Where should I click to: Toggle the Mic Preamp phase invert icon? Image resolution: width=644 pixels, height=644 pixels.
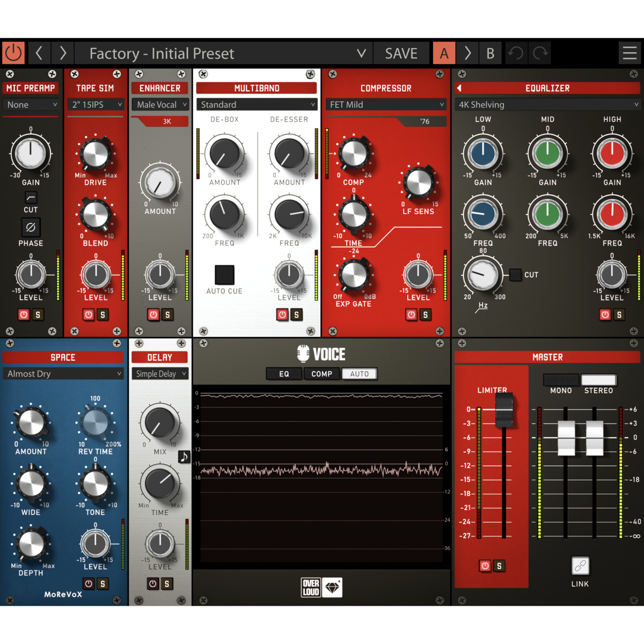31,228
